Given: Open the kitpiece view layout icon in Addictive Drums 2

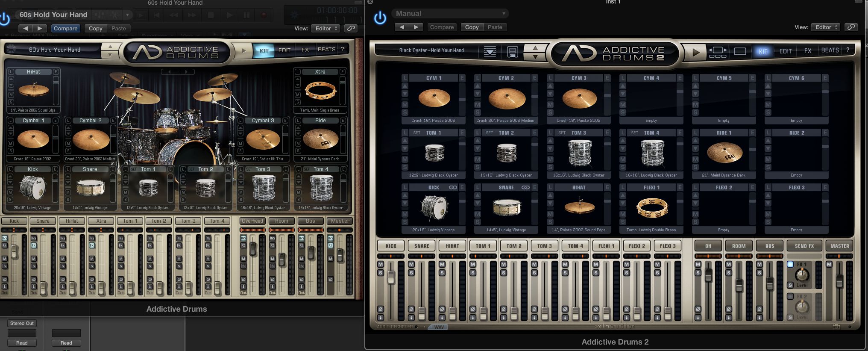Looking at the screenshot, I should point(718,52).
